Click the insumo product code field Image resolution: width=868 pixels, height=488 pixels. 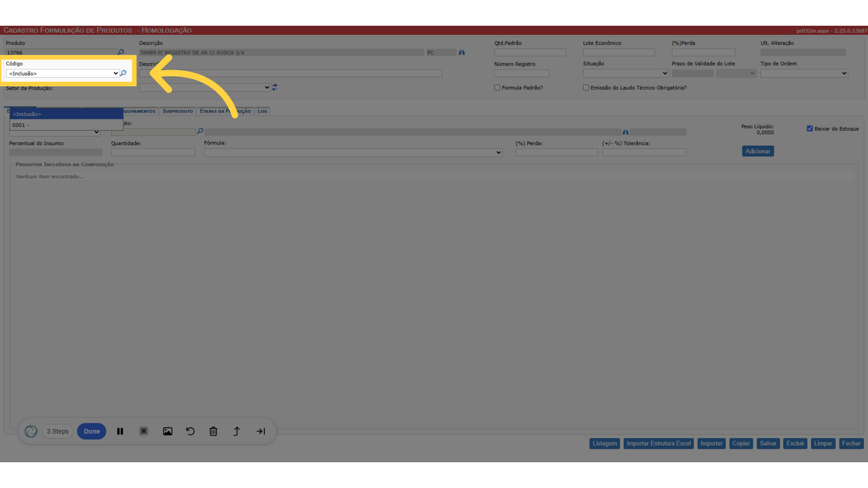pos(153,132)
